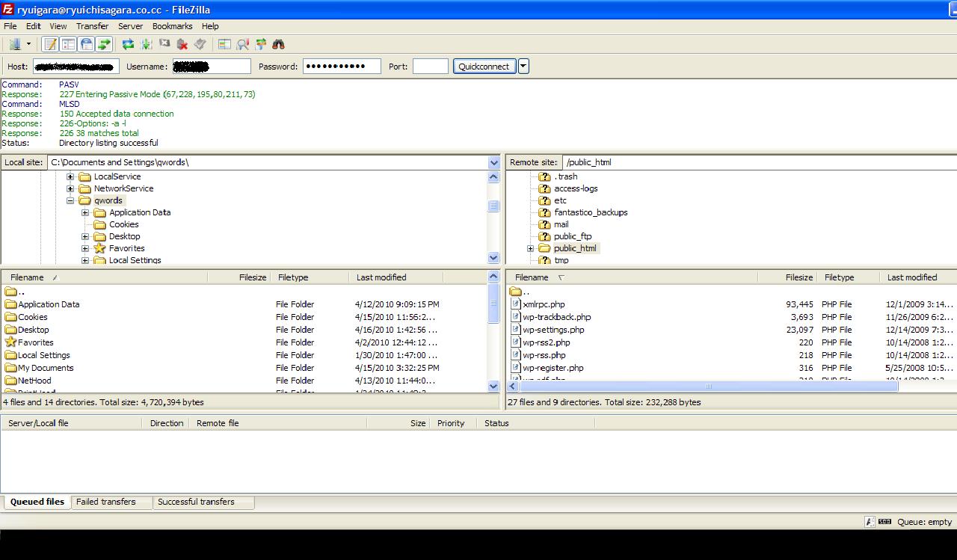Select the Favorites star folder in file list
957x560 pixels.
coord(10,342)
